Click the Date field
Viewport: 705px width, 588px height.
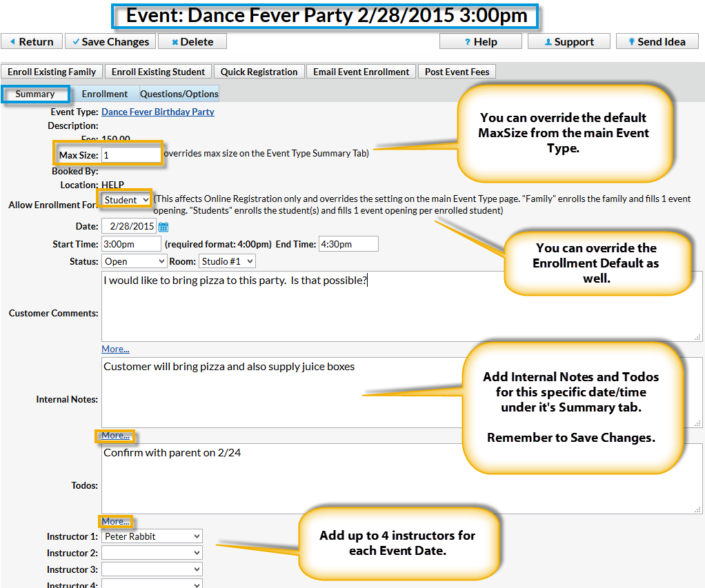coord(129,226)
